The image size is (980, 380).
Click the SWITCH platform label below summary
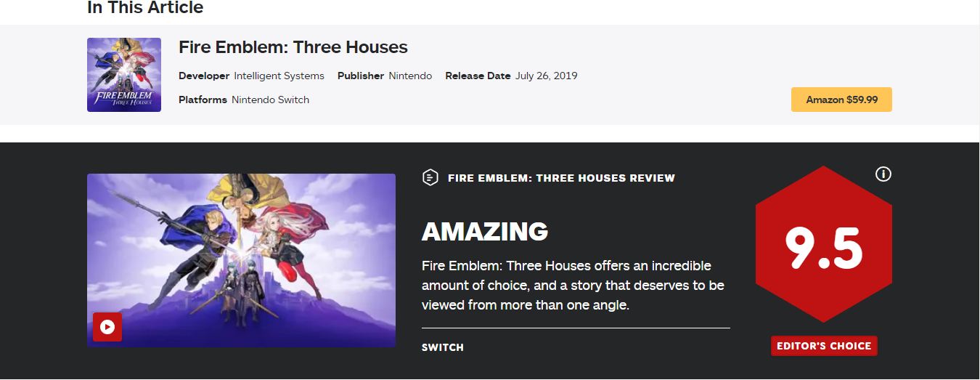point(443,347)
